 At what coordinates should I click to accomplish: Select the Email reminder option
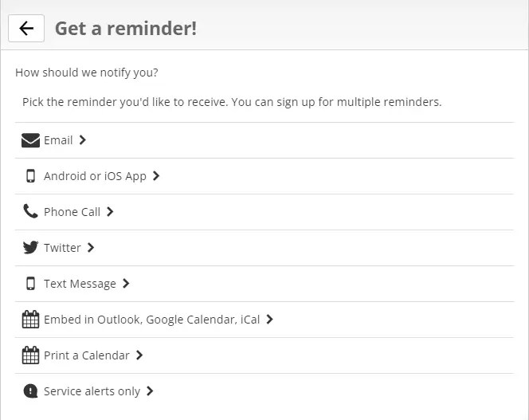point(58,140)
